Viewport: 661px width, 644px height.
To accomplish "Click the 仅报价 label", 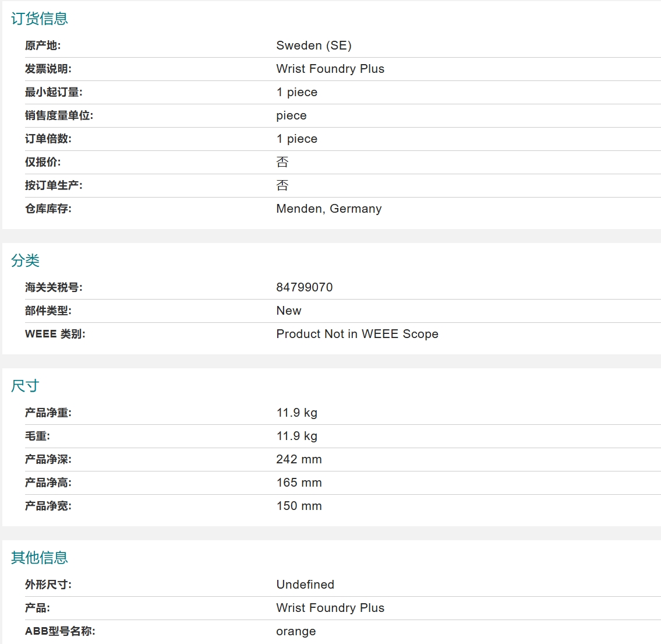I will [x=43, y=162].
